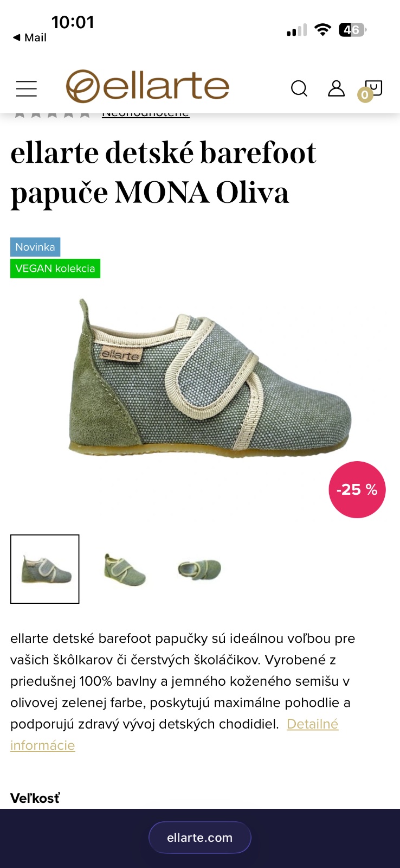Tap the cellular signal bars icon
The width and height of the screenshot is (400, 868).
click(x=296, y=30)
